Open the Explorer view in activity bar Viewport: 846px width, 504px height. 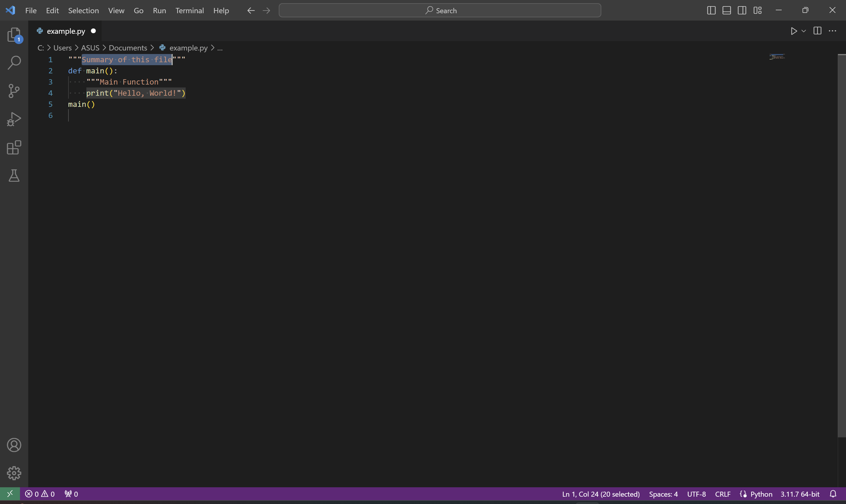click(14, 35)
